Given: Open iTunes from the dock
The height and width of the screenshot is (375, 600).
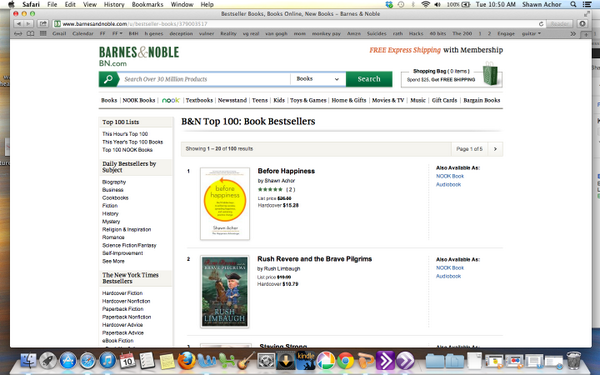Looking at the screenshot, I should tap(108, 360).
